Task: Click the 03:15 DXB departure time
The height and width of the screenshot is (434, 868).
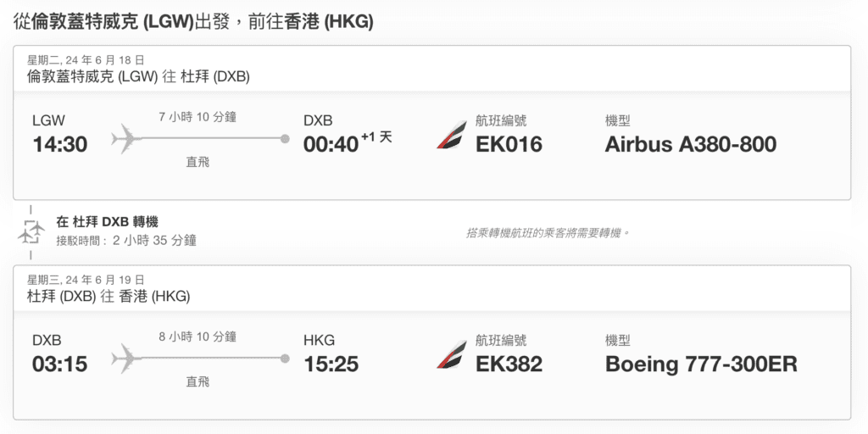Action: 60,364
